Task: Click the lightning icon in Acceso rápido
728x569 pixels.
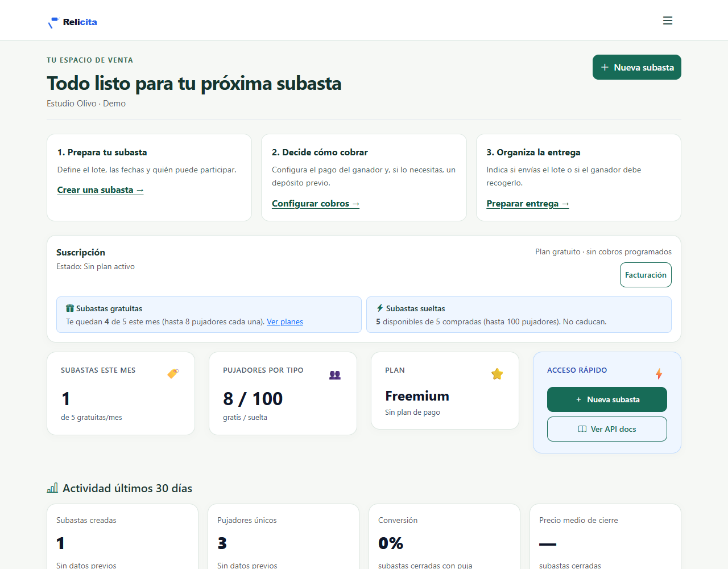Action: coord(659,374)
